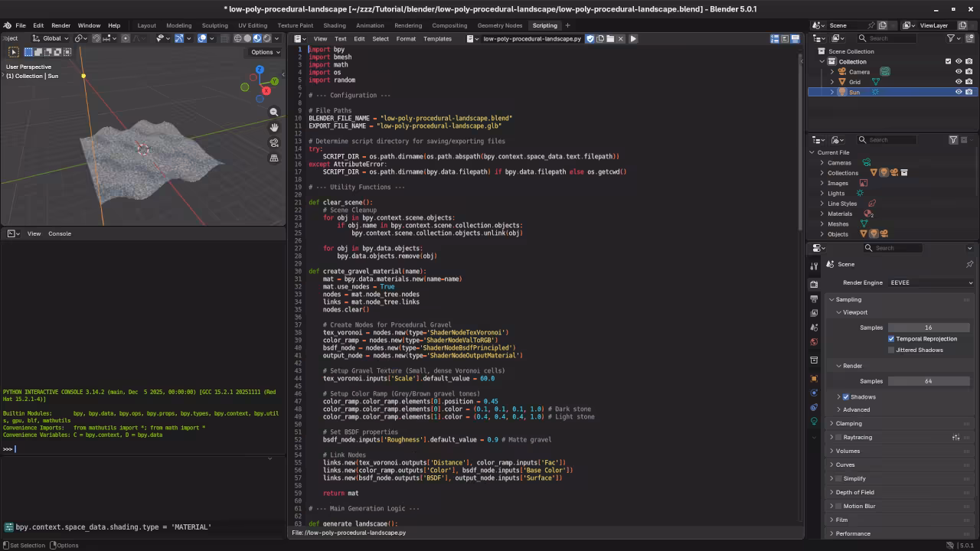Open the Output properties tab icon
This screenshot has width=980, height=551.
pyautogui.click(x=814, y=298)
